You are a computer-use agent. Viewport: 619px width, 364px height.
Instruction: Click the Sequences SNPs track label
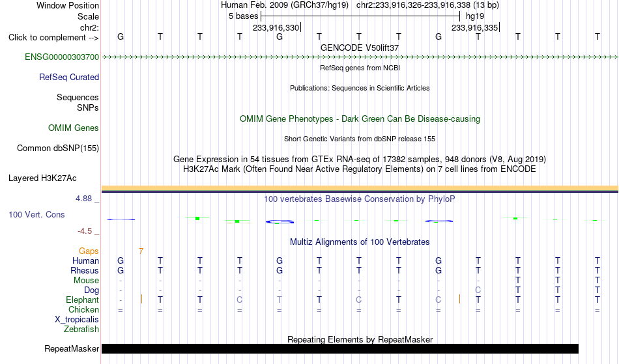78,102
